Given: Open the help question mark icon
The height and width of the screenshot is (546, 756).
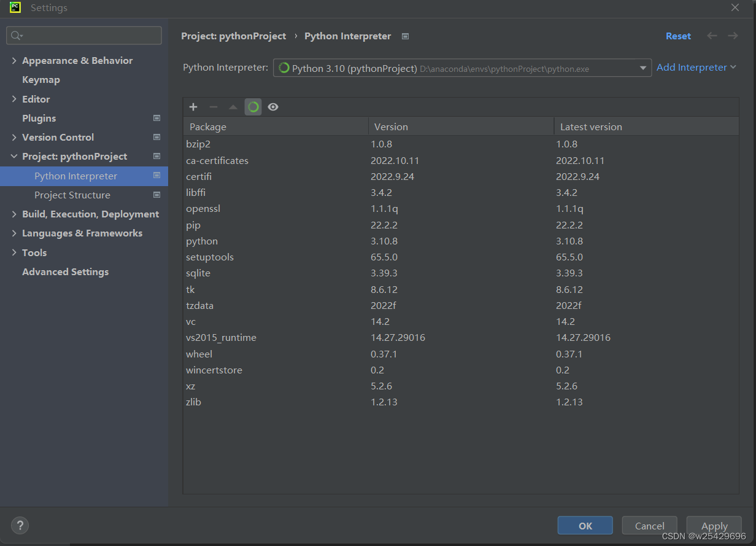Looking at the screenshot, I should pyautogui.click(x=20, y=525).
